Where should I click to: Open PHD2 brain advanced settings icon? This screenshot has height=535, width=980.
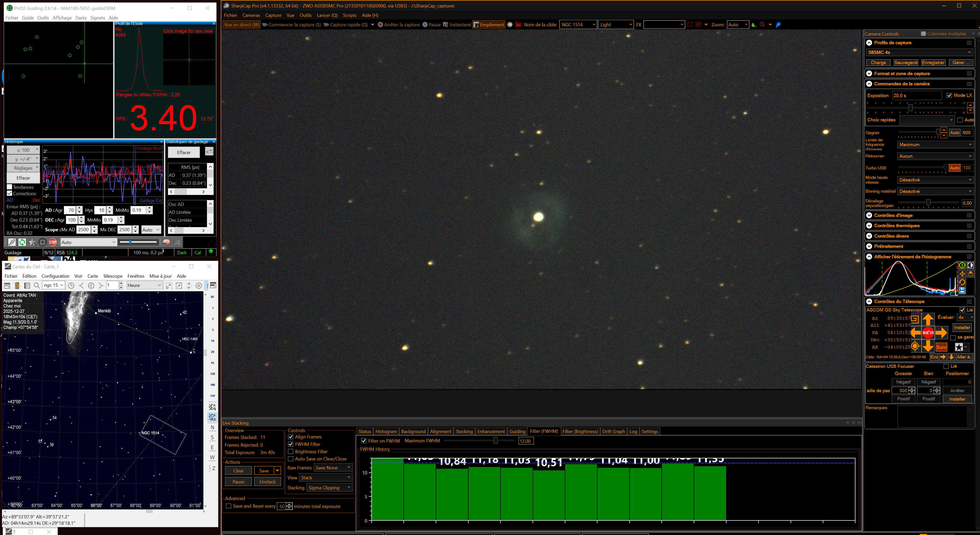pos(166,242)
